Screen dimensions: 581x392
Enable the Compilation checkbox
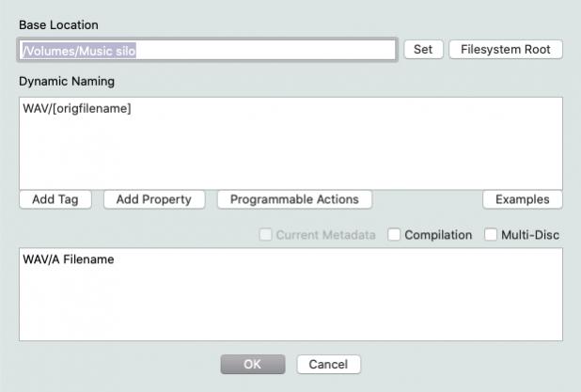[x=395, y=235]
